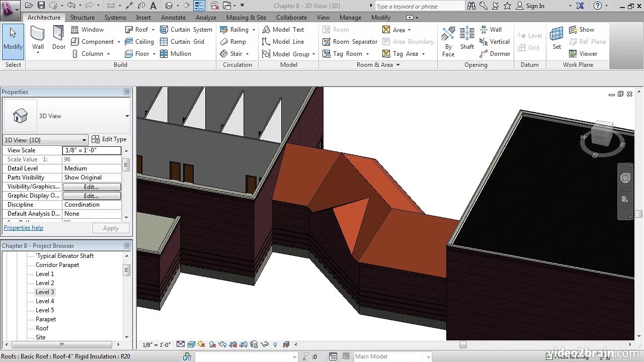This screenshot has width=644, height=362.
Task: Choose the Ceiling tool
Action: point(139,42)
